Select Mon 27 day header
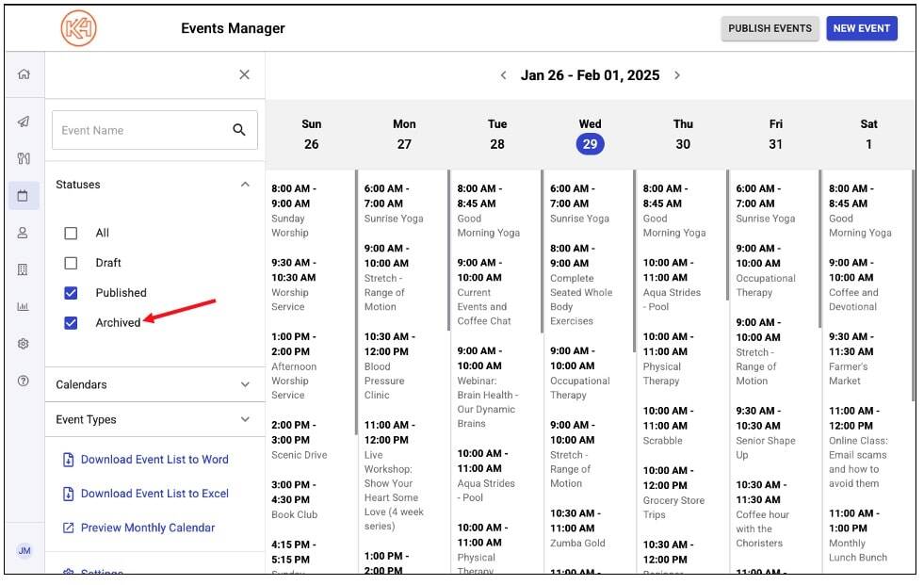This screenshot has width=924, height=585. click(404, 135)
